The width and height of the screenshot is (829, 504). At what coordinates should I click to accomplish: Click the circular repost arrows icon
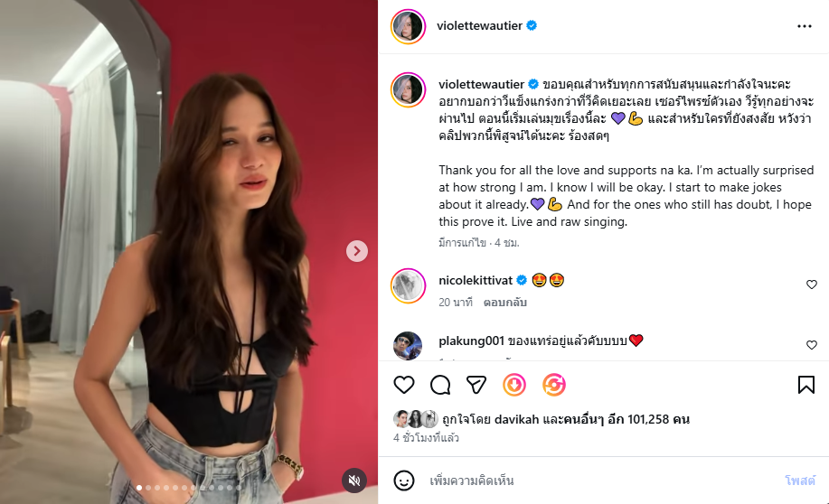pos(554,385)
